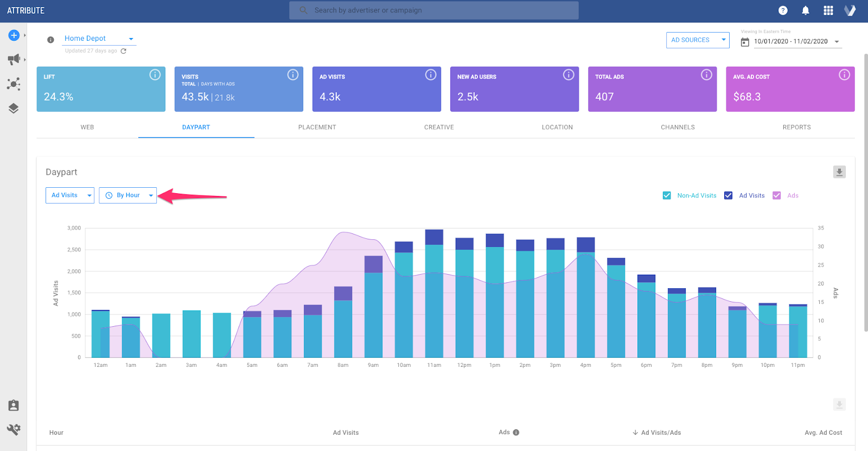Open the Home Depot advertiser dropdown
Image resolution: width=868 pixels, height=451 pixels.
[x=99, y=39]
